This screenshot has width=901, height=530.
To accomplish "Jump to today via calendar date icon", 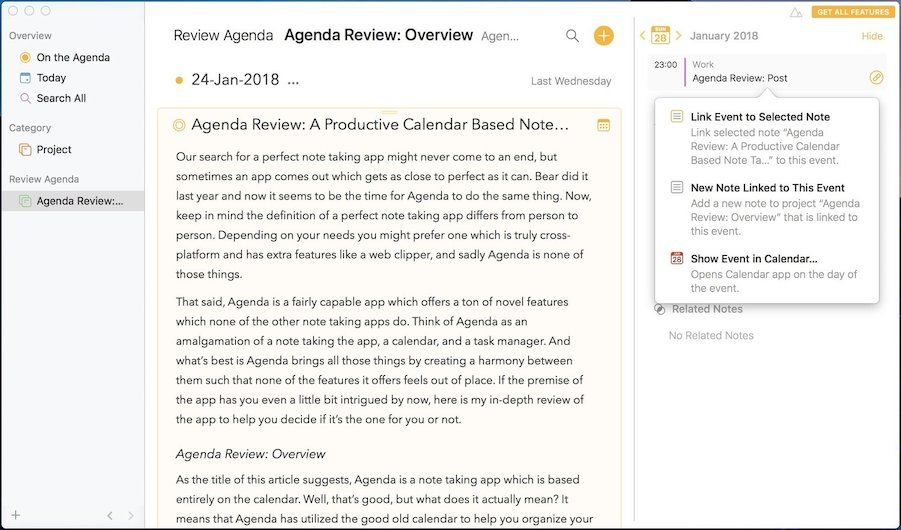I will 660,36.
